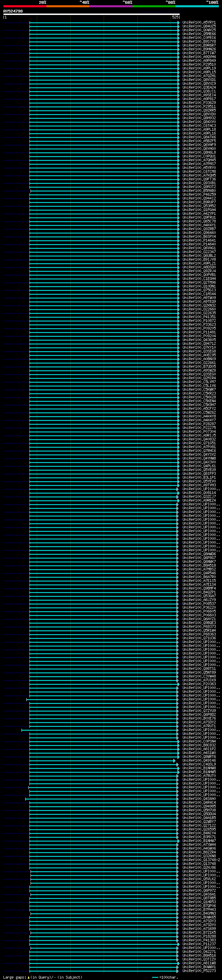Click the white query length bar
This screenshot has height=980, width=222.
[92, 15]
